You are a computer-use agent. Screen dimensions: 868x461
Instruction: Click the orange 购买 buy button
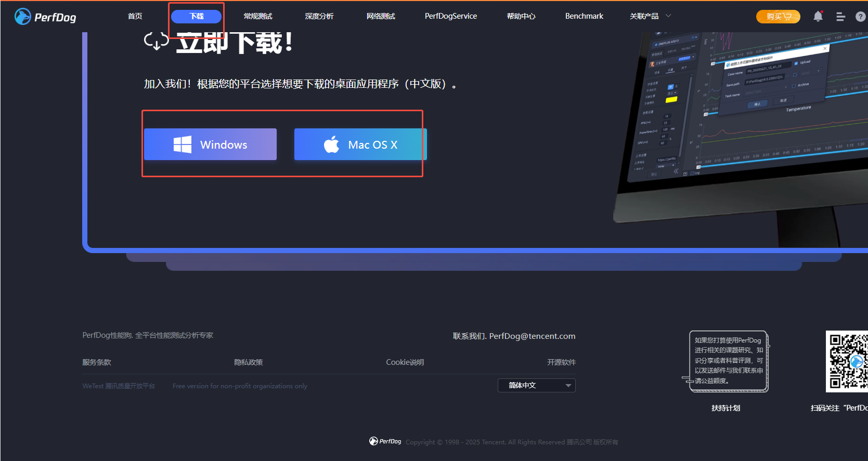pyautogui.click(x=778, y=17)
